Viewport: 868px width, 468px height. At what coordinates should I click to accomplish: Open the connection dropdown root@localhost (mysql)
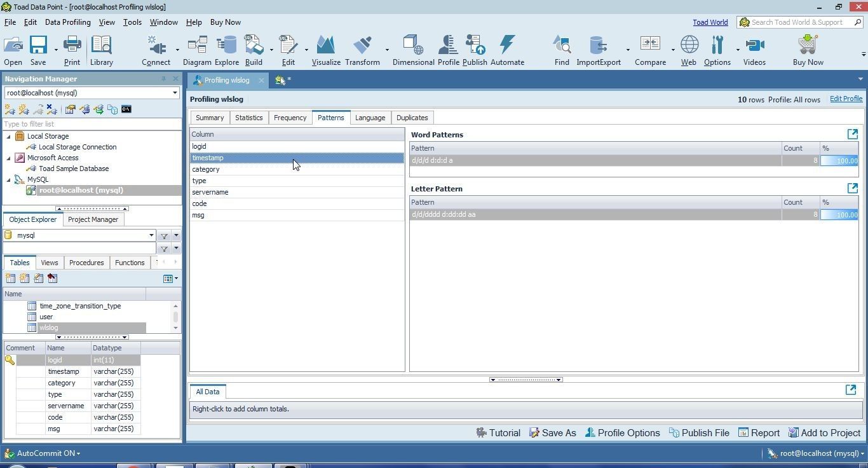(175, 93)
